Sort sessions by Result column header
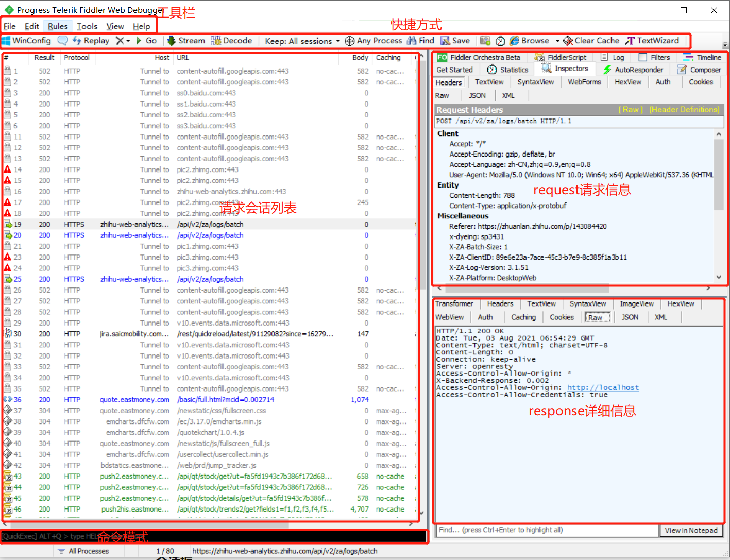Viewport: 730px width, 560px height. tap(44, 58)
